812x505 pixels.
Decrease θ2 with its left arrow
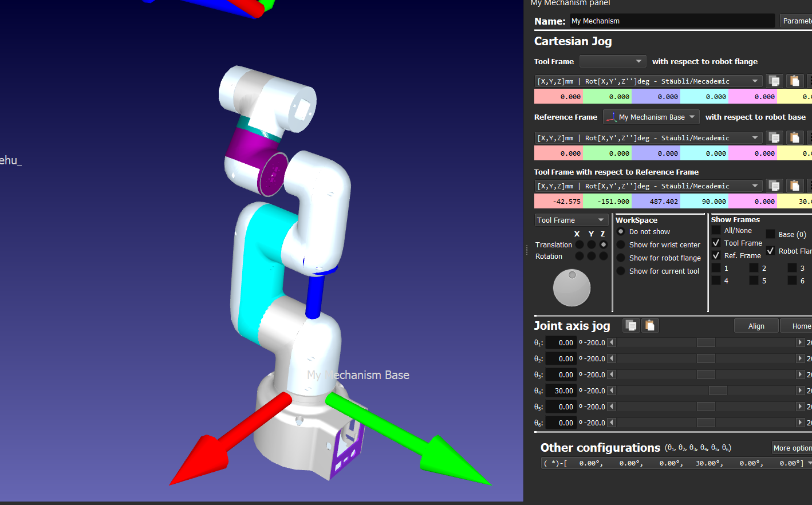612,358
